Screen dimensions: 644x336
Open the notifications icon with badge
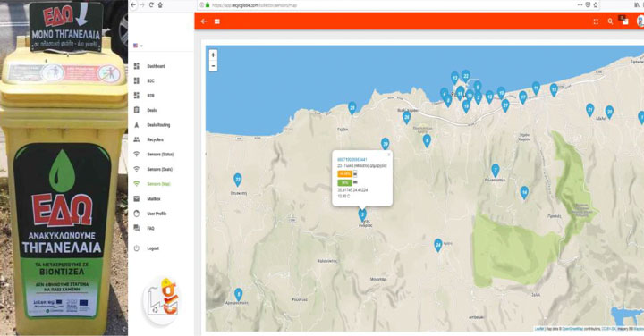(x=624, y=21)
